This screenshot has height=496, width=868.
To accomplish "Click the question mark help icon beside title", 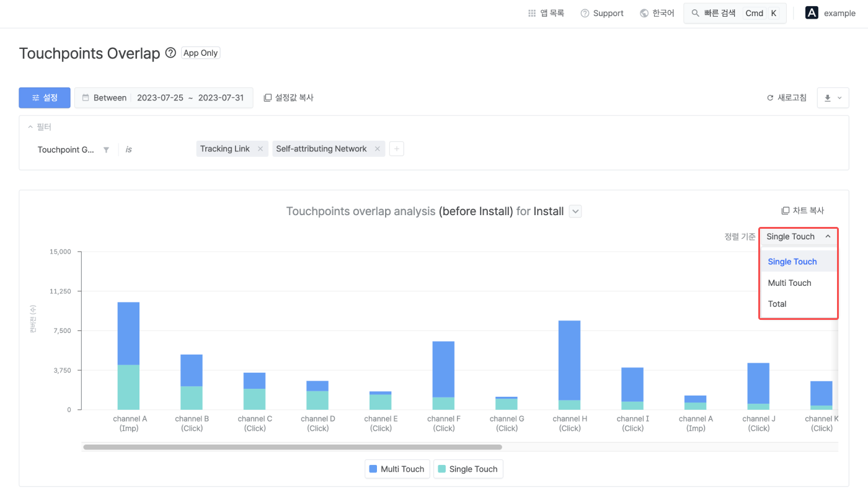I will (x=171, y=53).
